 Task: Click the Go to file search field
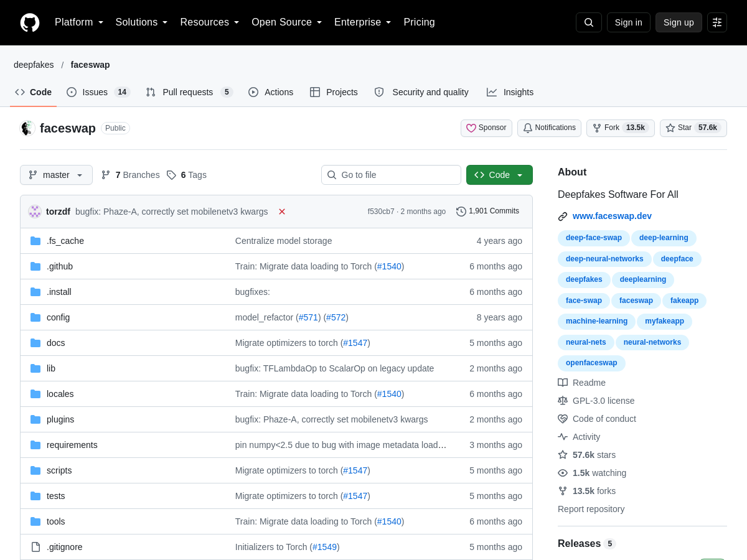tap(391, 175)
